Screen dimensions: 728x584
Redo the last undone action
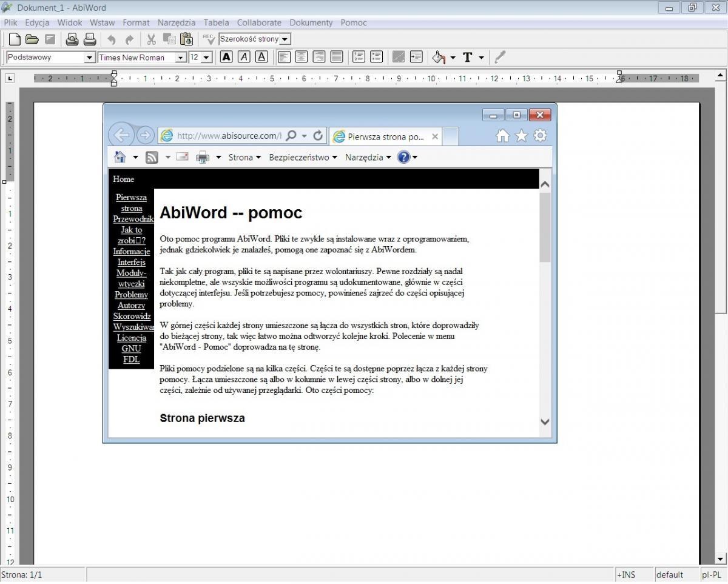pyautogui.click(x=129, y=39)
